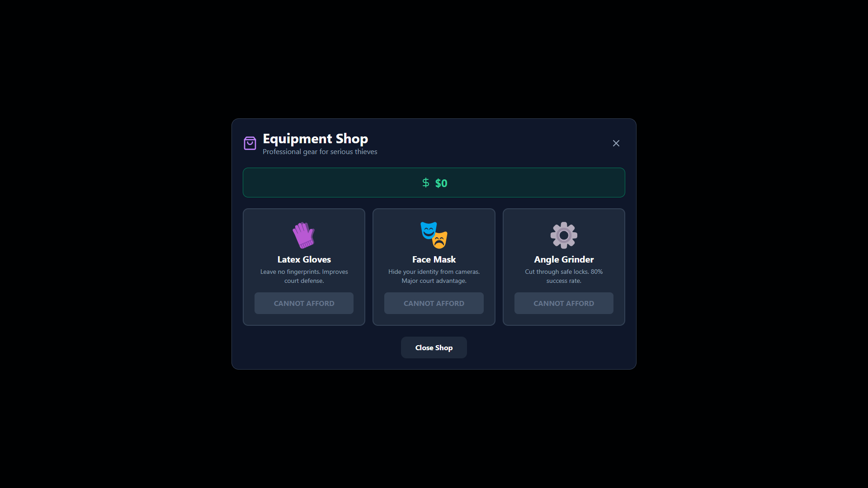Screen dimensions: 868x488
Task: Click the Equipment Shop heading
Action: (x=315, y=138)
